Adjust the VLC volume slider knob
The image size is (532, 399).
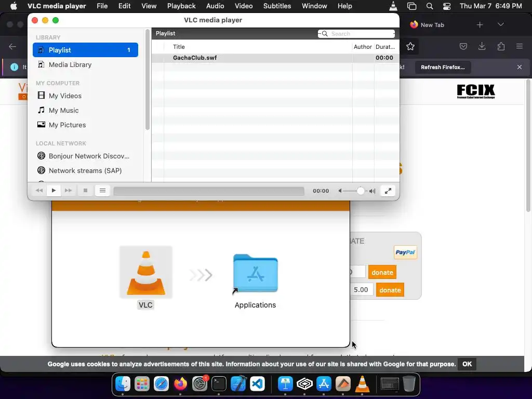click(361, 191)
